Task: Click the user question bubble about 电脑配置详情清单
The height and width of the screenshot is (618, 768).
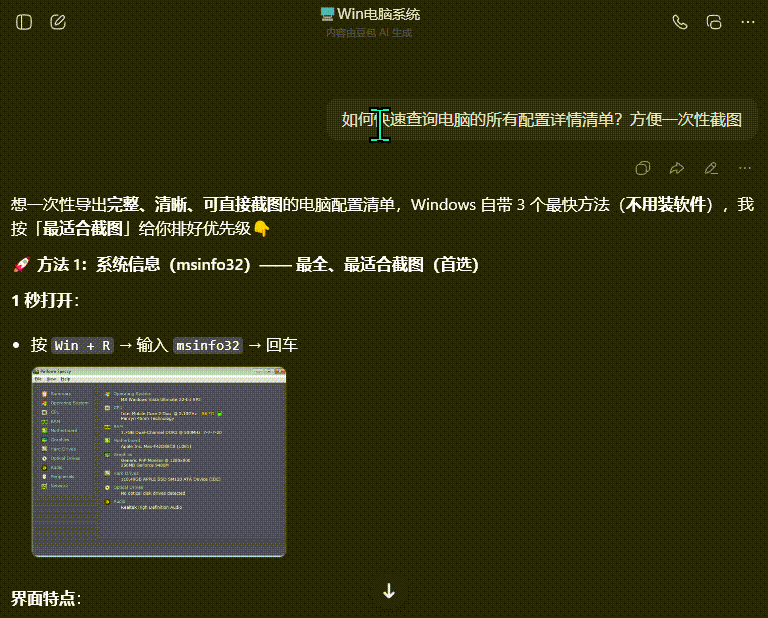Action: 542,119
